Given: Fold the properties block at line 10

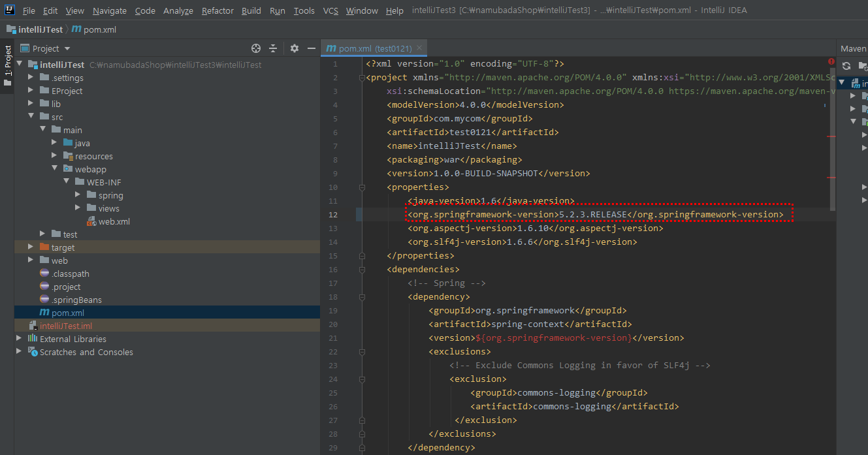Looking at the screenshot, I should tap(362, 187).
